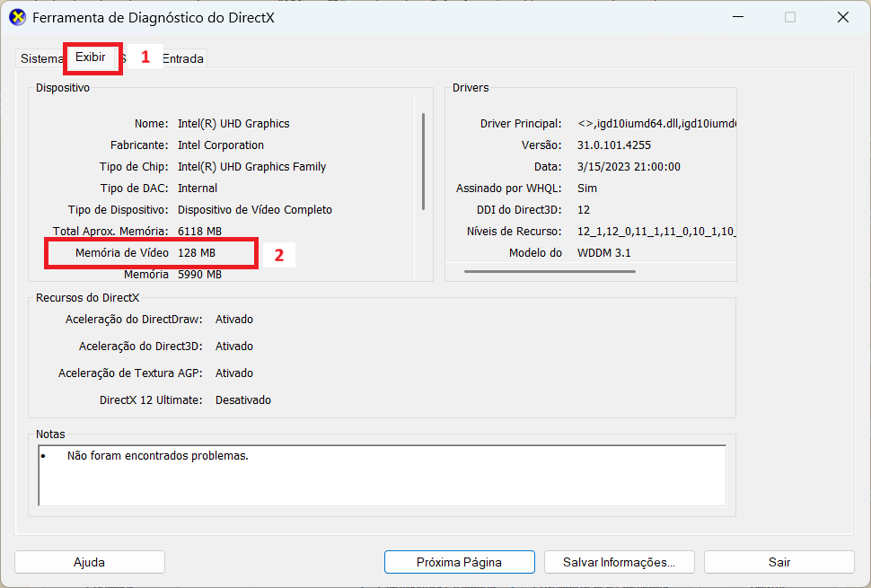Exit with the Sair button
This screenshot has height=588, width=871.
(779, 562)
